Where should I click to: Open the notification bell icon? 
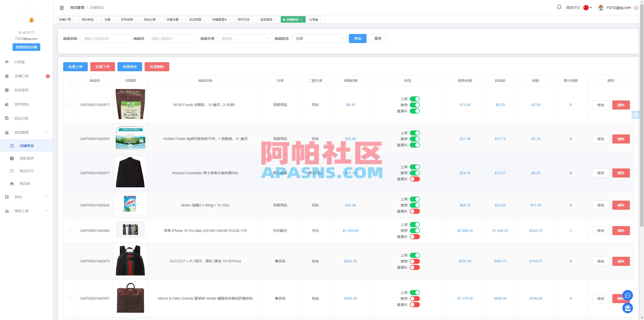coord(559,7)
